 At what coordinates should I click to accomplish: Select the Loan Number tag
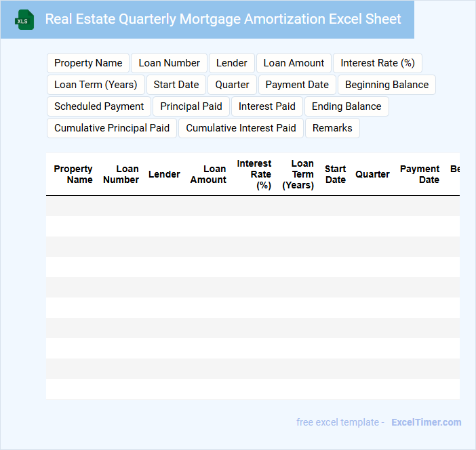pyautogui.click(x=169, y=63)
